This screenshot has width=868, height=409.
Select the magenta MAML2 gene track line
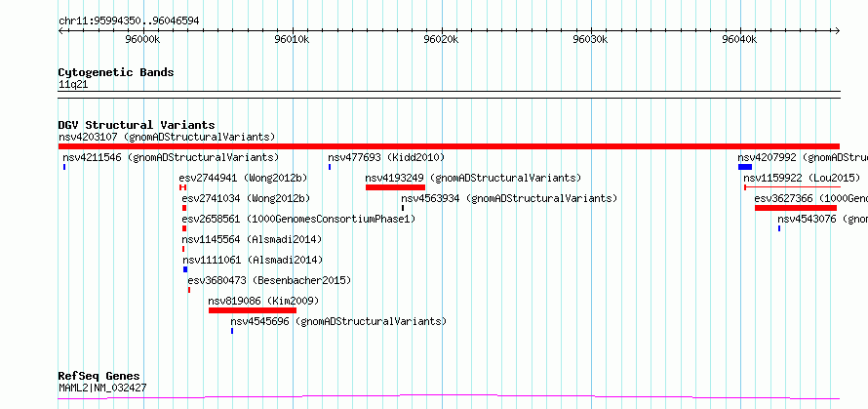click(449, 397)
